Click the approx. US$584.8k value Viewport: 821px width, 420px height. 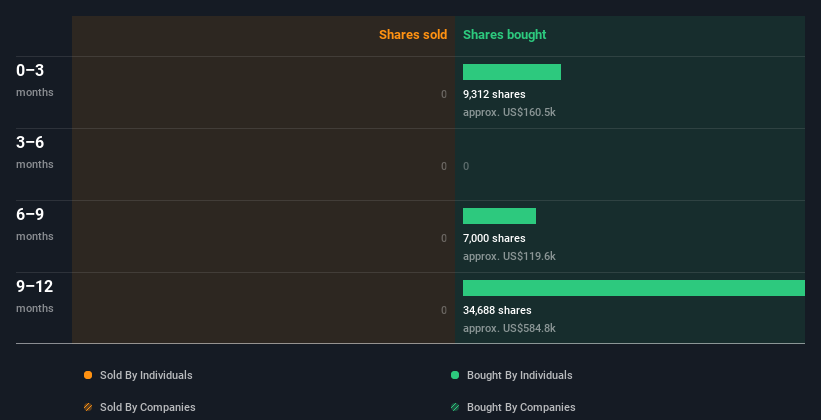point(509,328)
